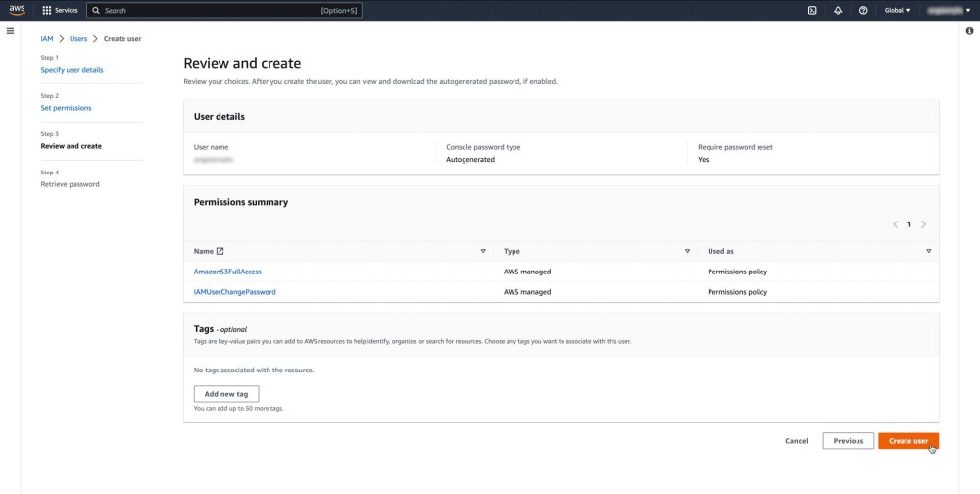
Task: Click the external link icon beside Name
Action: tap(220, 251)
